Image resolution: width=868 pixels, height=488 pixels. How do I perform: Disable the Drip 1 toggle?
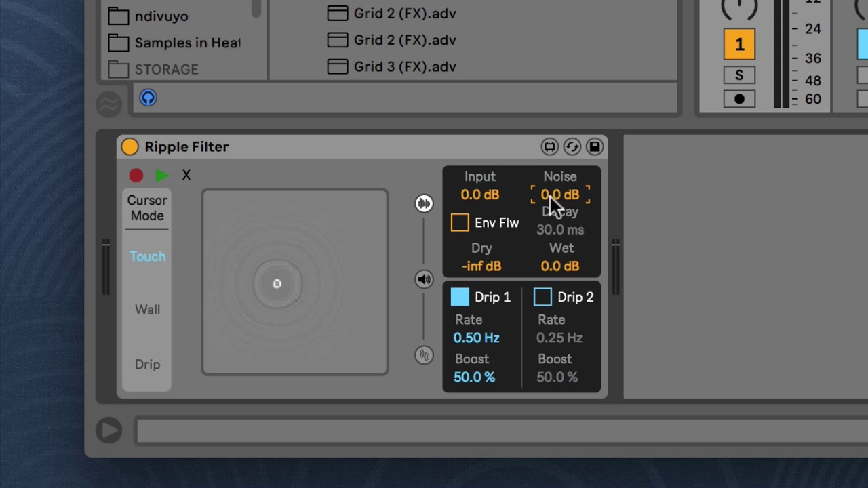tap(460, 297)
